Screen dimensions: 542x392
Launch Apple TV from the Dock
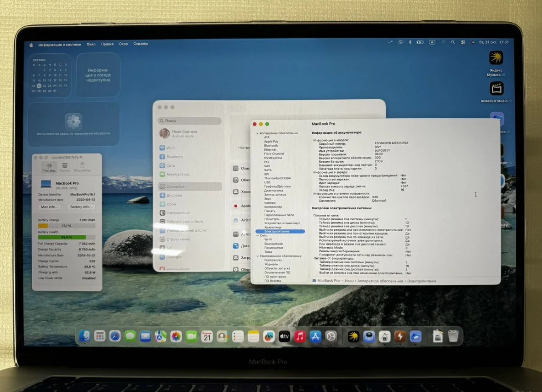[x=284, y=336]
